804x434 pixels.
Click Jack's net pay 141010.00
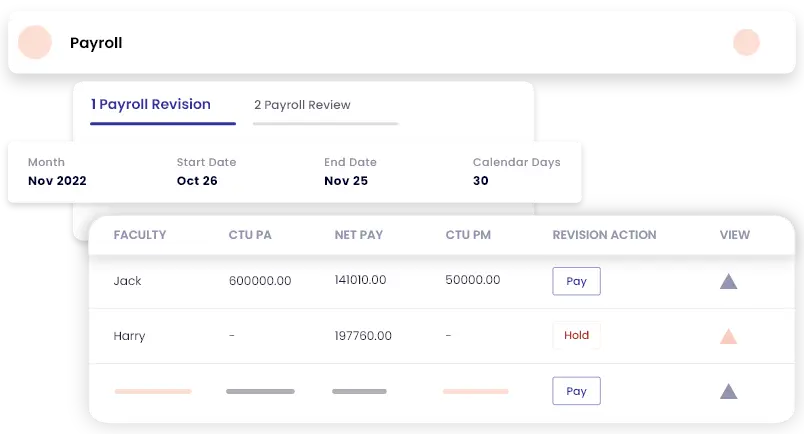[x=360, y=280]
